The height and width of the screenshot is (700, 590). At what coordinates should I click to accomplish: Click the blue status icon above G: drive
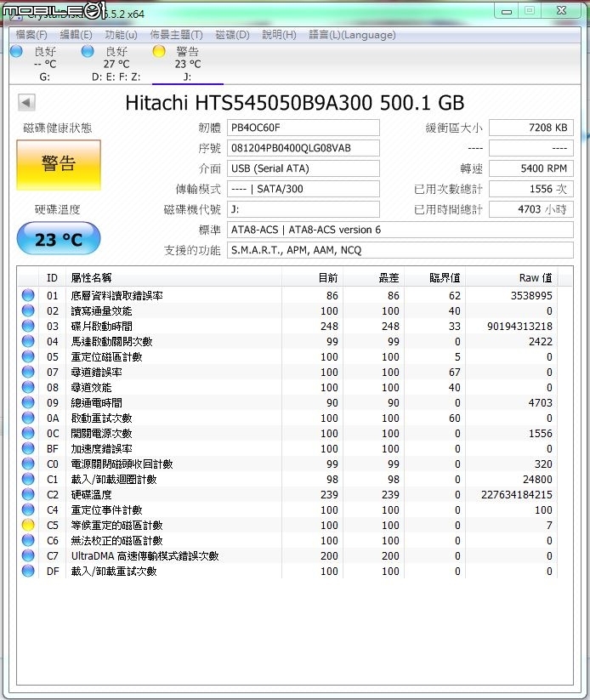coord(16,51)
